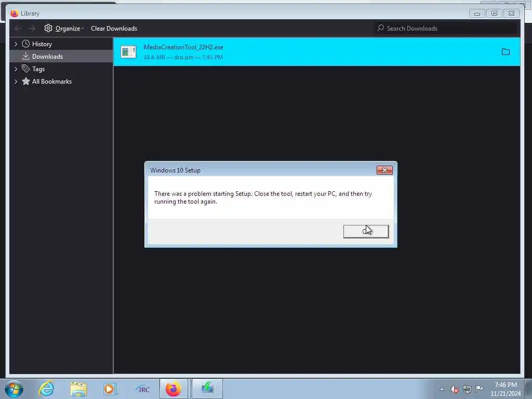Click the Firefox icon in Library title bar

[x=14, y=13]
